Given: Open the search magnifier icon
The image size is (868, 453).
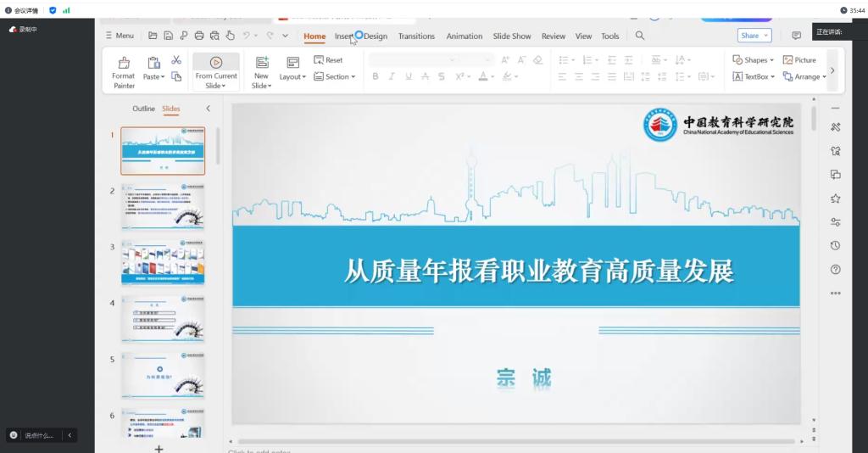Looking at the screenshot, I should tap(640, 36).
